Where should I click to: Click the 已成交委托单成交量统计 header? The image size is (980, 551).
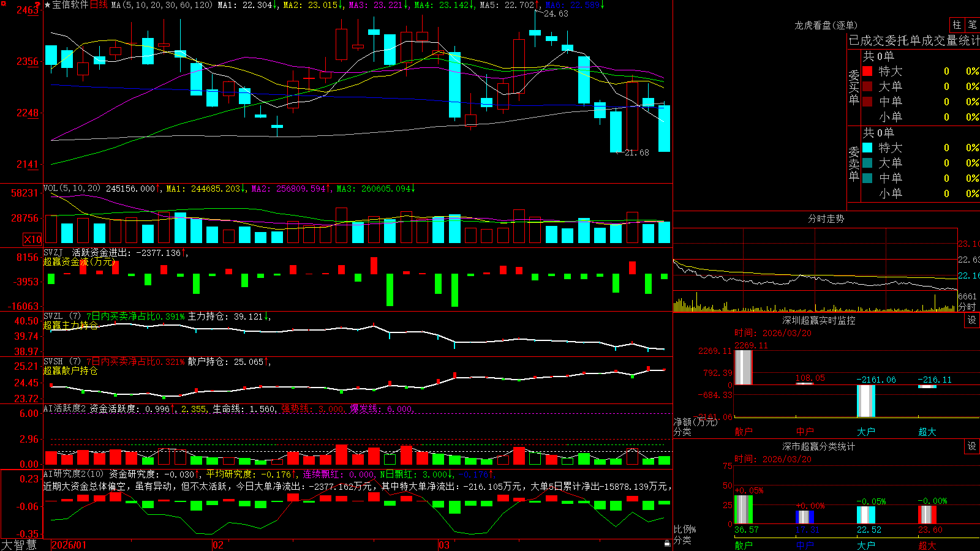914,40
